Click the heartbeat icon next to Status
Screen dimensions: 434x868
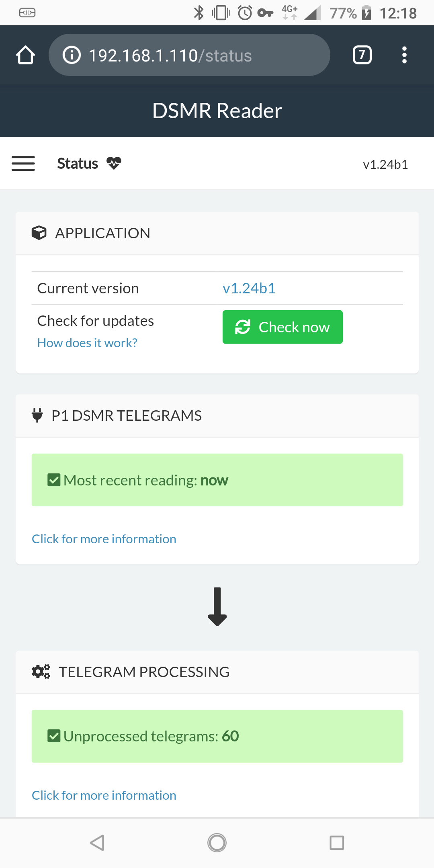point(114,164)
